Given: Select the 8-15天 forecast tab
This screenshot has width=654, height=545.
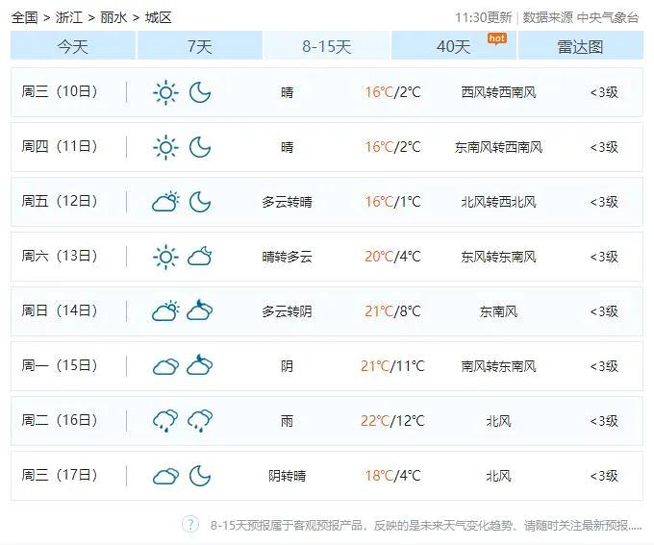Looking at the screenshot, I should coord(327,46).
